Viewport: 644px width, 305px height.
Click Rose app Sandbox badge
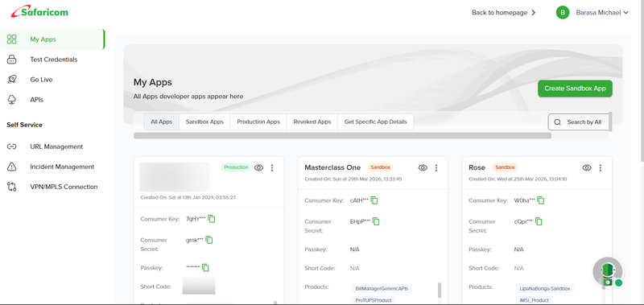click(x=506, y=167)
